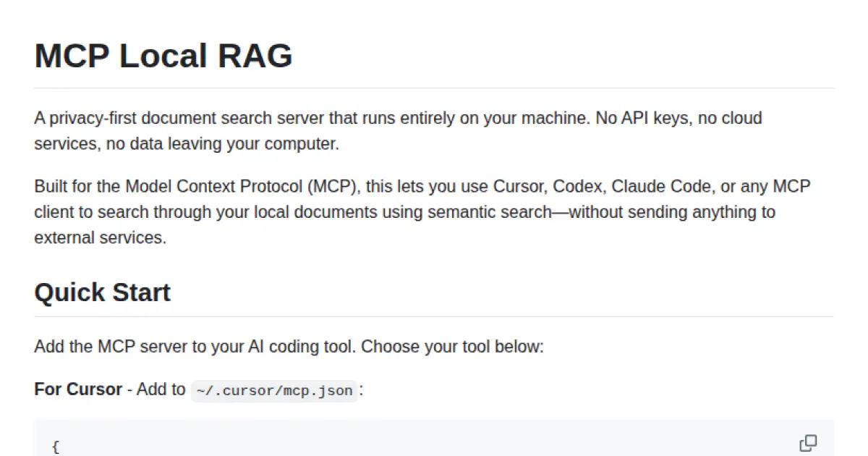Click the Quick Start section heading
This screenshot has height=456, width=868.
pyautogui.click(x=102, y=292)
